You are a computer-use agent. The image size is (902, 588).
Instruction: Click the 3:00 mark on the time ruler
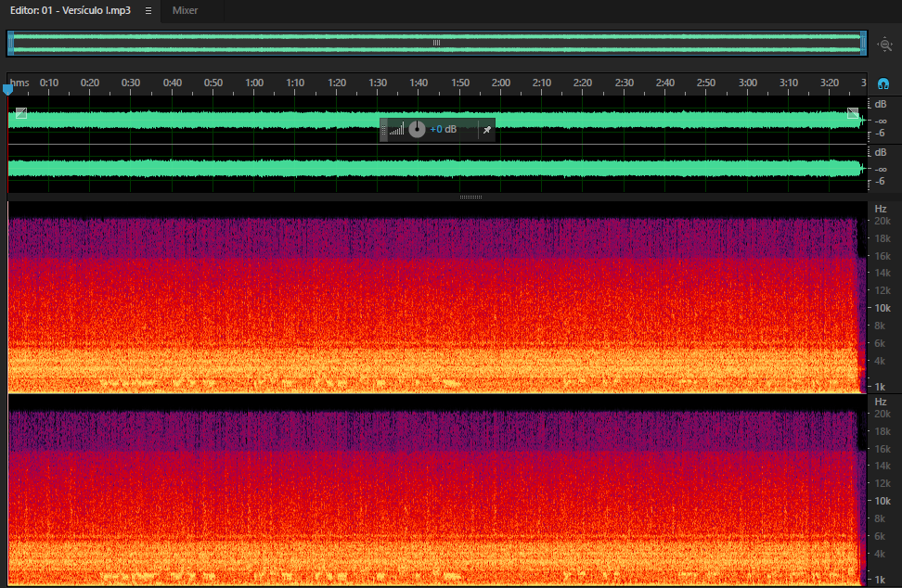748,83
